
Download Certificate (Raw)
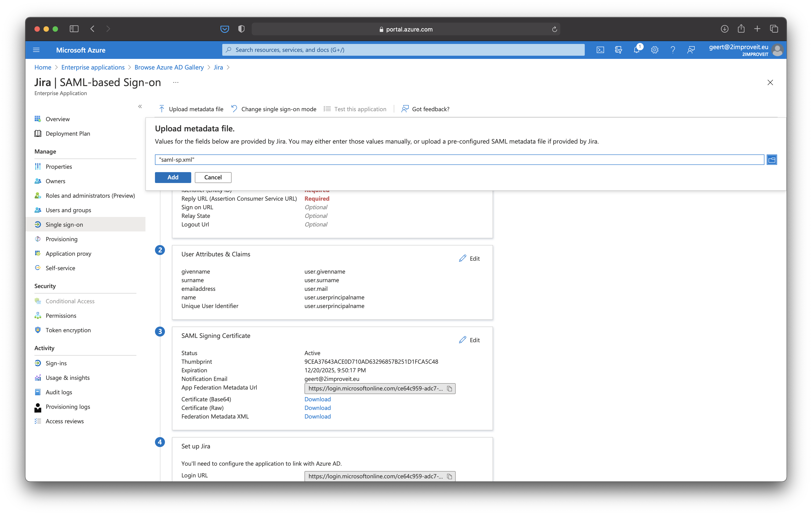pyautogui.click(x=318, y=408)
